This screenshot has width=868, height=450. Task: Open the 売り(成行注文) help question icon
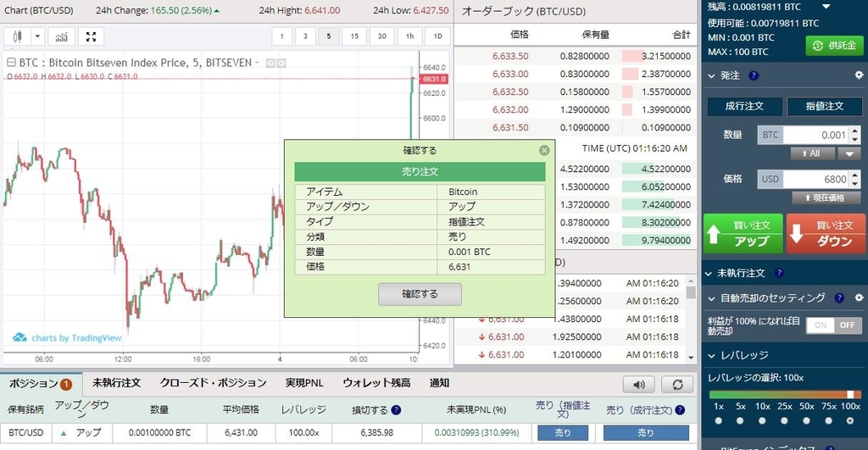680,410
